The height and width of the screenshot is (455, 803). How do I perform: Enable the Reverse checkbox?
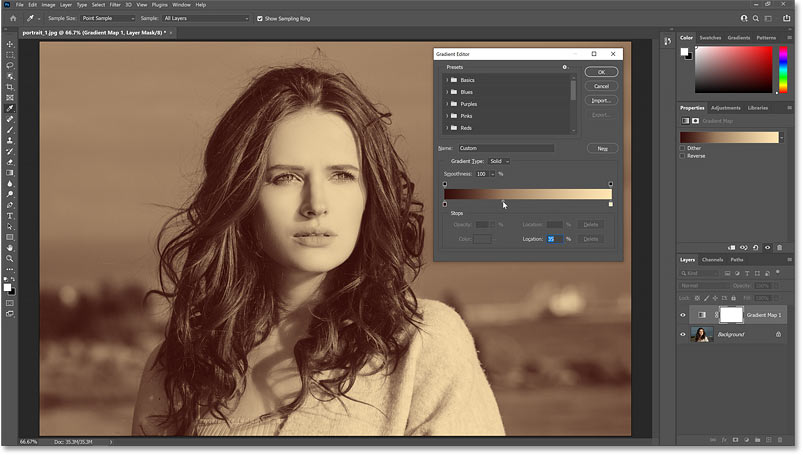tap(682, 156)
